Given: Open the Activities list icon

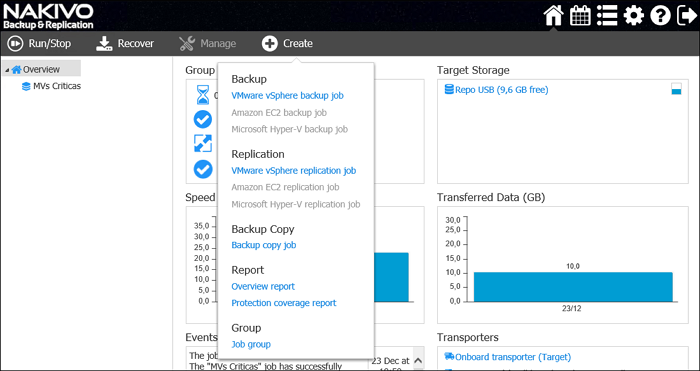Looking at the screenshot, I should tap(607, 16).
